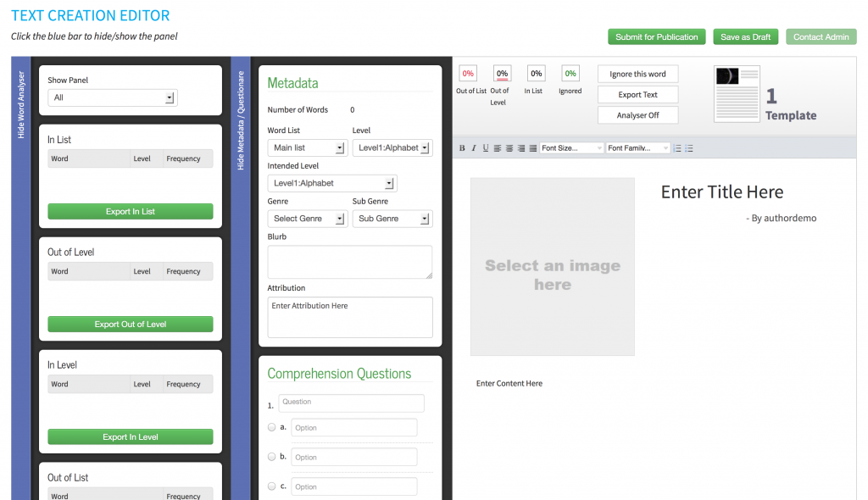Choose radio button for option c

272,486
